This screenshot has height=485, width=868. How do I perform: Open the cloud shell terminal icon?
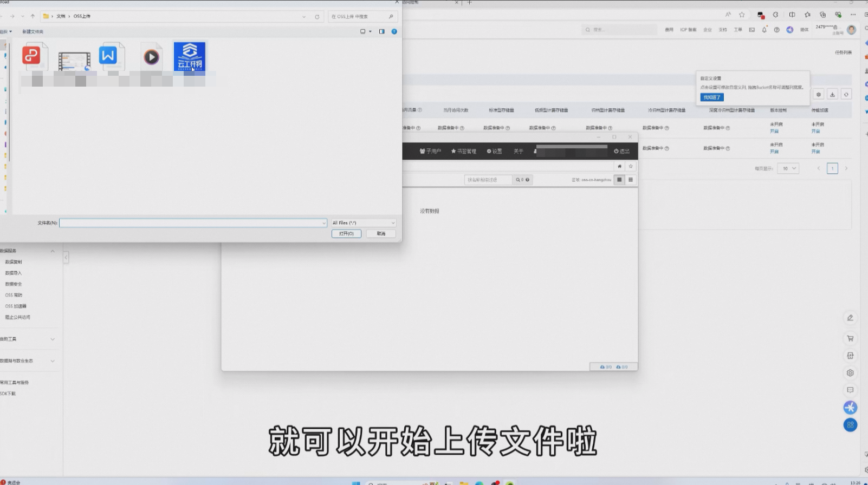752,30
